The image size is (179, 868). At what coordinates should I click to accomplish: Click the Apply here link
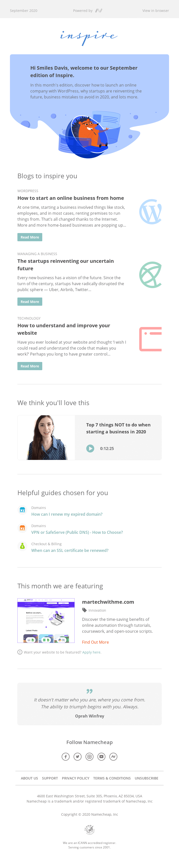[91, 652]
